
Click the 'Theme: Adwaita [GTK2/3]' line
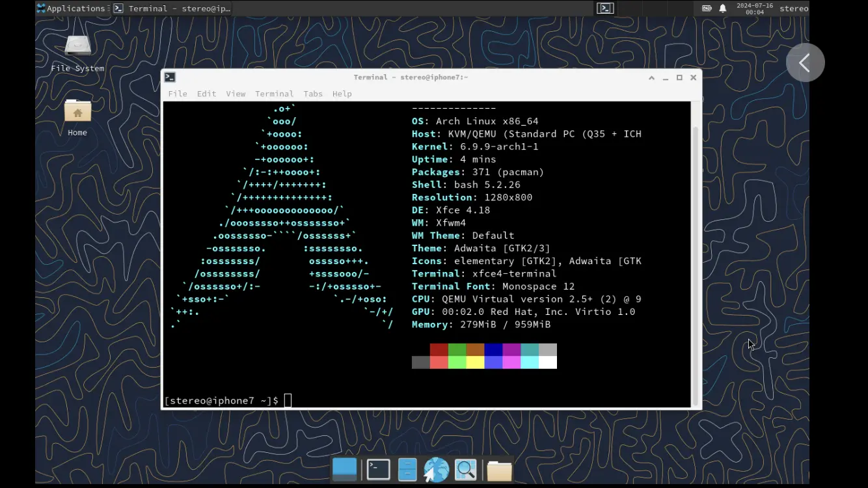point(481,248)
